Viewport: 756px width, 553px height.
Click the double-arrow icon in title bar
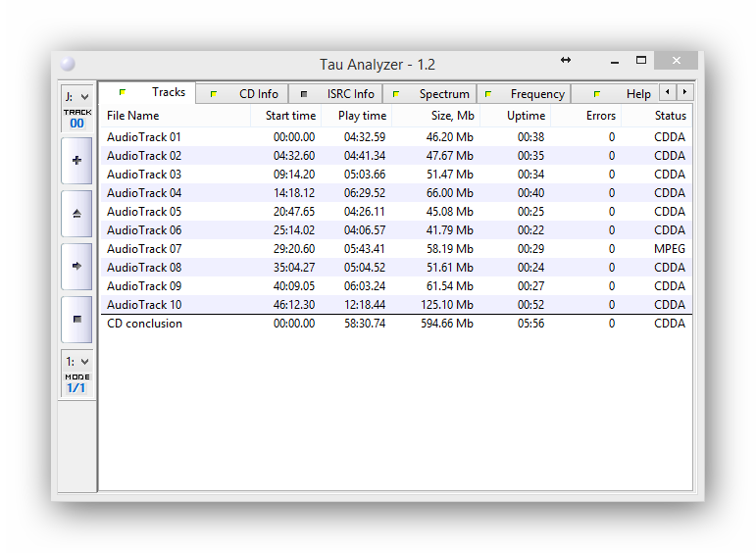[x=566, y=60]
